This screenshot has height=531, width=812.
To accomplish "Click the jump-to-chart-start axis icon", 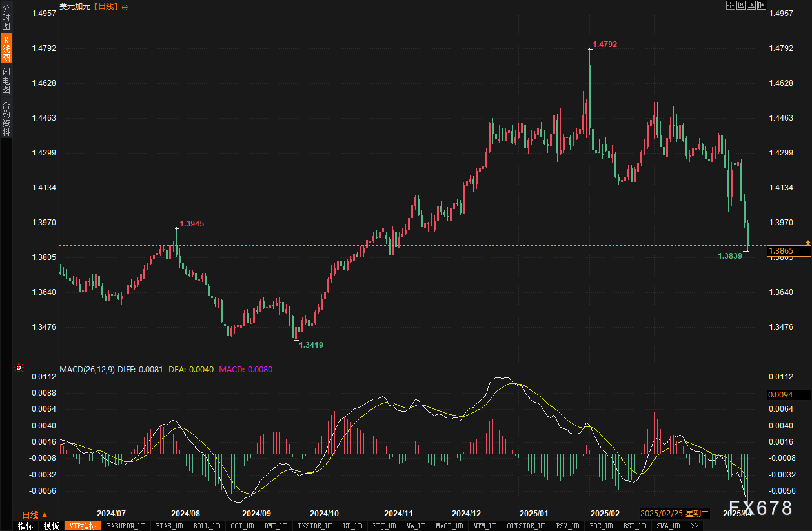I will click(x=741, y=6).
